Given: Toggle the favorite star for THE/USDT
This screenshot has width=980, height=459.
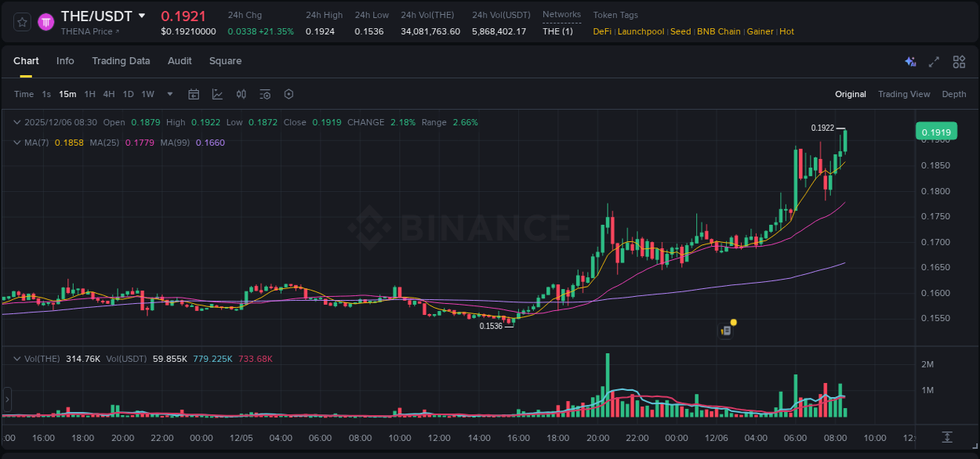Looking at the screenshot, I should [21, 21].
